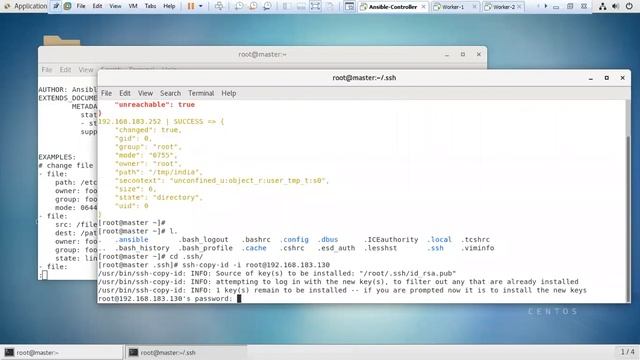The width and height of the screenshot is (640, 360).
Task: Open the dropdown arrow beside the pause button
Action: point(200,6)
